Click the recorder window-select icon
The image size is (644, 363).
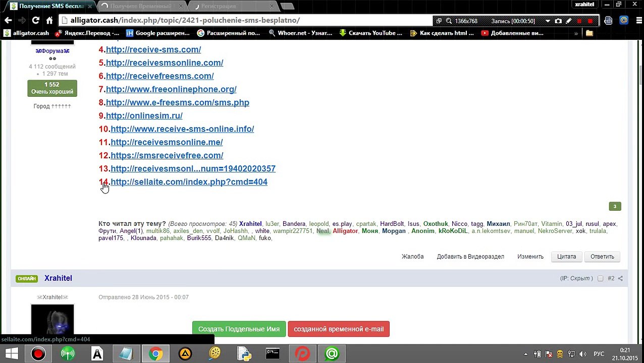click(x=439, y=21)
